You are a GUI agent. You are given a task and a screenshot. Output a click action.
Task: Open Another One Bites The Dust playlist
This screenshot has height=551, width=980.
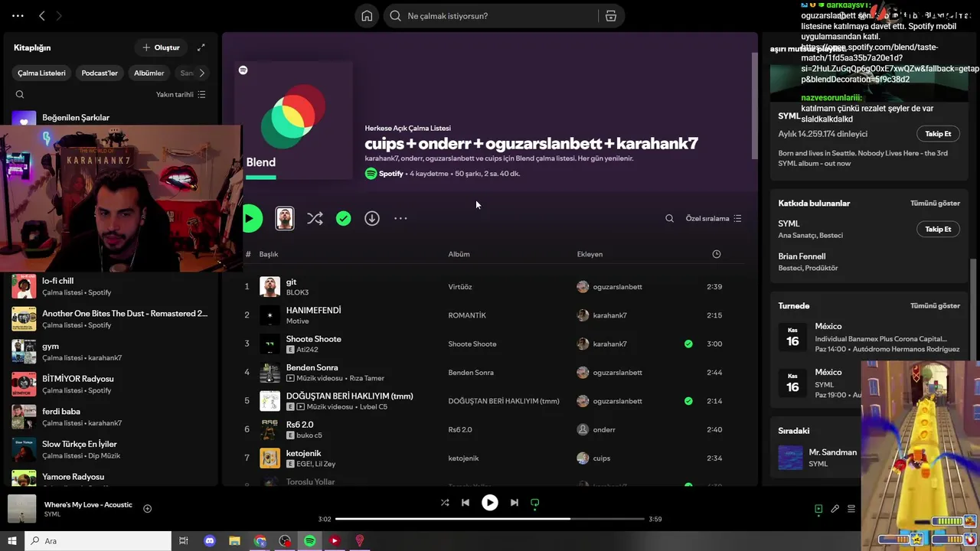pyautogui.click(x=111, y=319)
